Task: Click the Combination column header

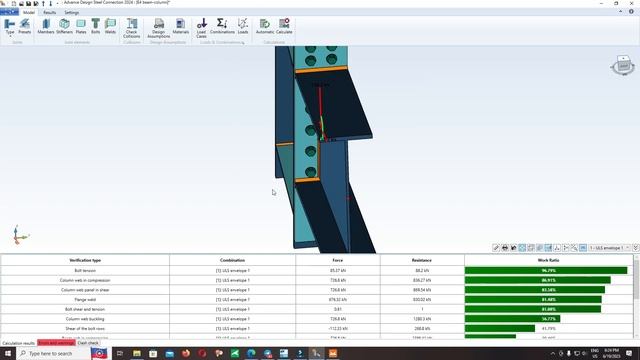Action: [232, 260]
